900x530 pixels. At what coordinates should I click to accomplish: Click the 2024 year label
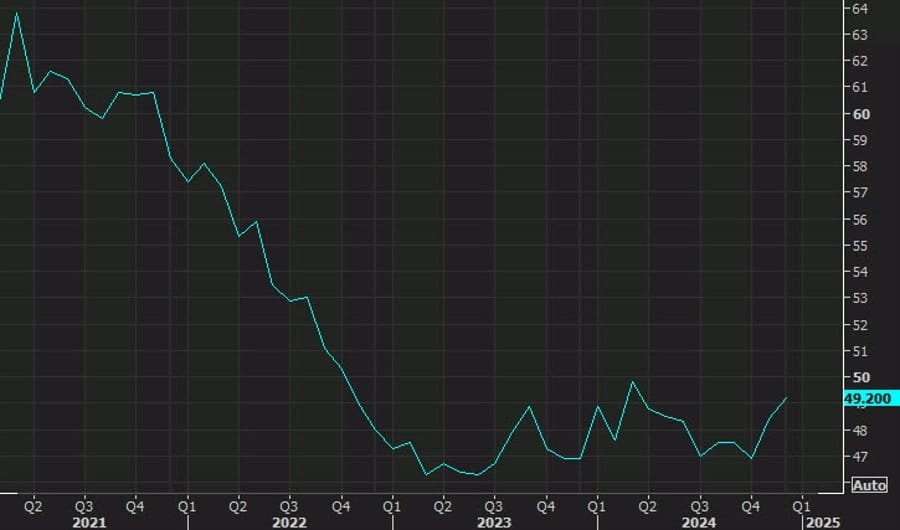[699, 521]
